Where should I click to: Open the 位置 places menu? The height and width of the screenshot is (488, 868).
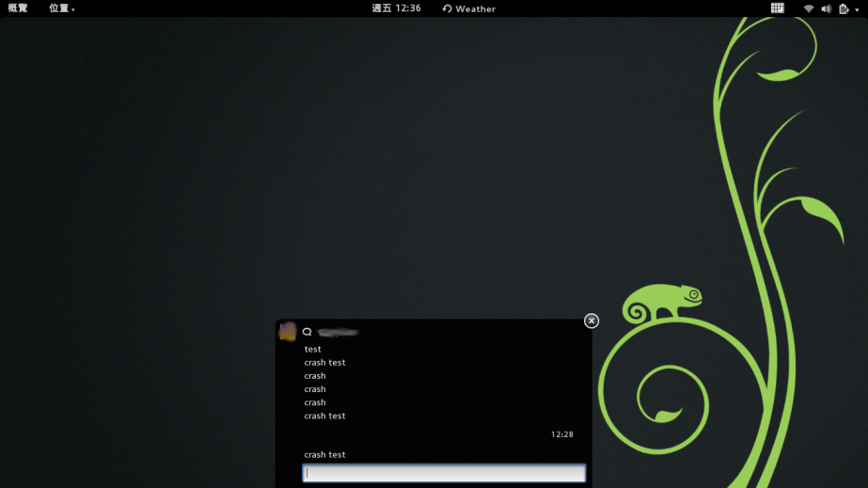[x=58, y=8]
